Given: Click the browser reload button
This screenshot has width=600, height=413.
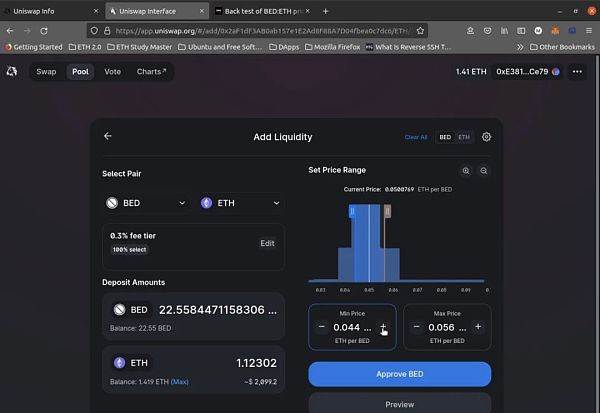Looking at the screenshot, I should coord(44,31).
